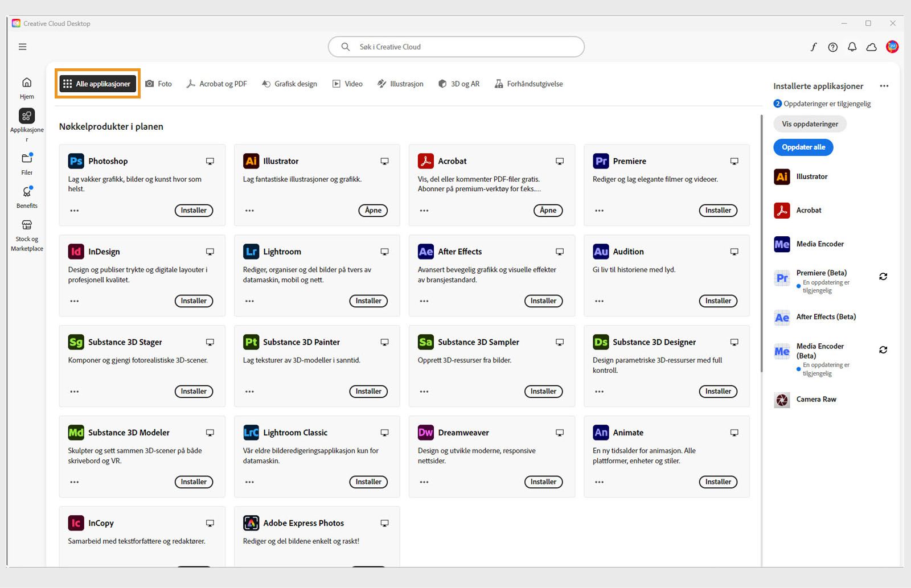Click the help question mark icon
This screenshot has height=588, width=911.
(833, 48)
